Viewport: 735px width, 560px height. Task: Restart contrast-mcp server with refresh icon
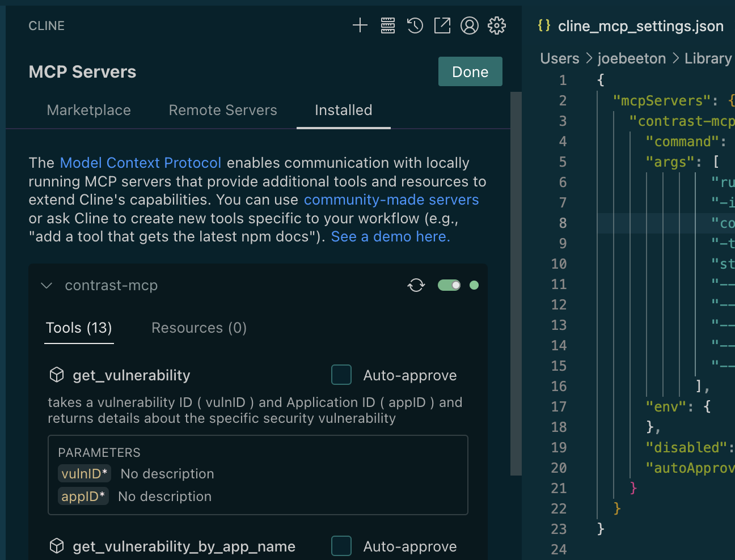[416, 285]
